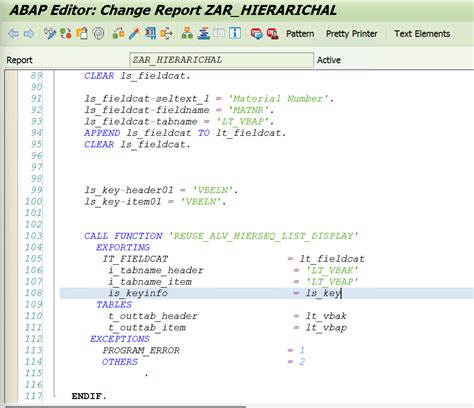Click the 'Report' field label
This screenshot has height=408, width=474.
click(19, 60)
